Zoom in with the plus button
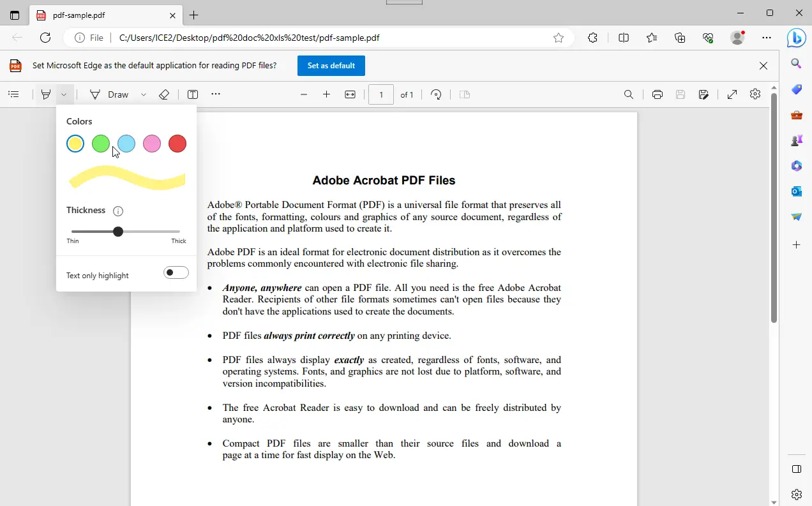 point(326,94)
